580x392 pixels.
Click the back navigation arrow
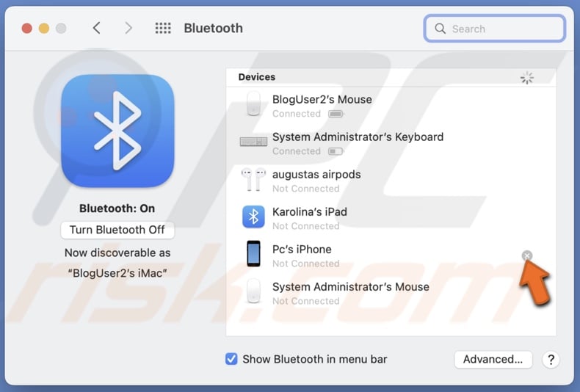click(96, 28)
